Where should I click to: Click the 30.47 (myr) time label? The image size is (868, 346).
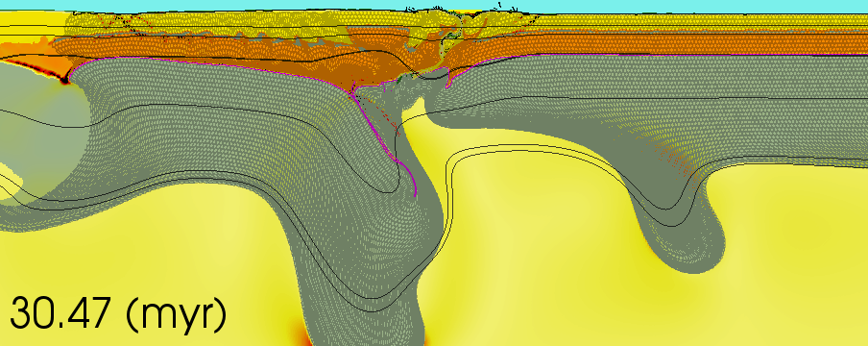coord(118,314)
